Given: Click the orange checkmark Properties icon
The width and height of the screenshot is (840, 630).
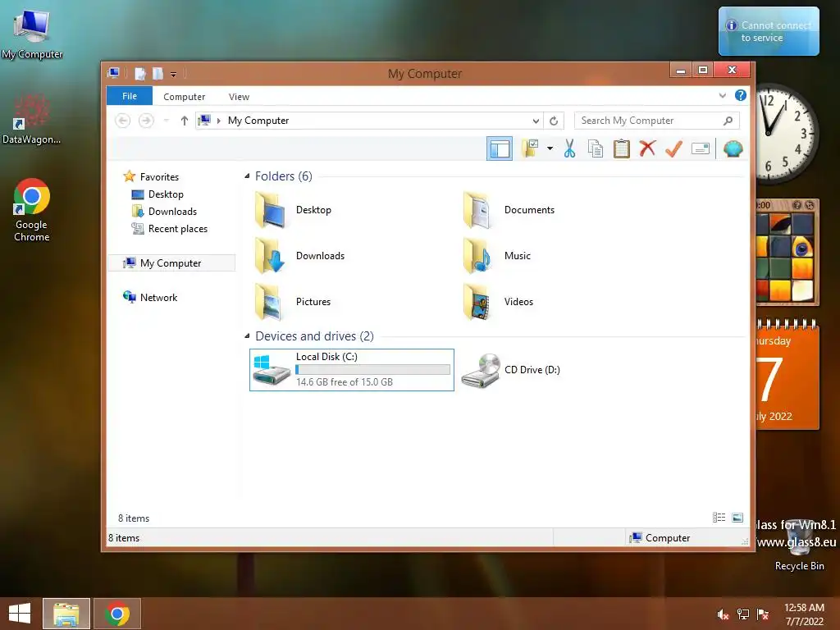Looking at the screenshot, I should [x=673, y=148].
